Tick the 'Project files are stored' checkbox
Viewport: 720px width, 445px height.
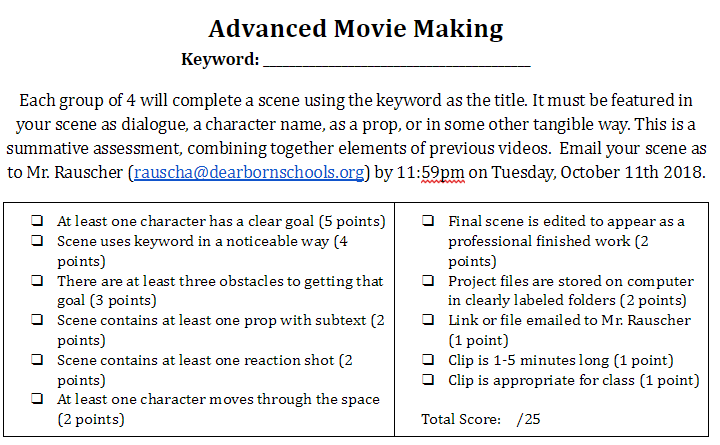[428, 281]
